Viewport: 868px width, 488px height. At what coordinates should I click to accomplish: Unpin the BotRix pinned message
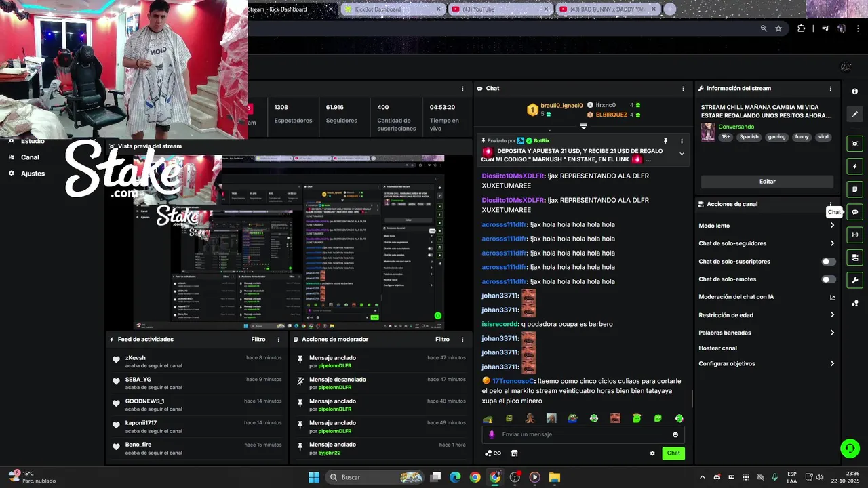(665, 141)
